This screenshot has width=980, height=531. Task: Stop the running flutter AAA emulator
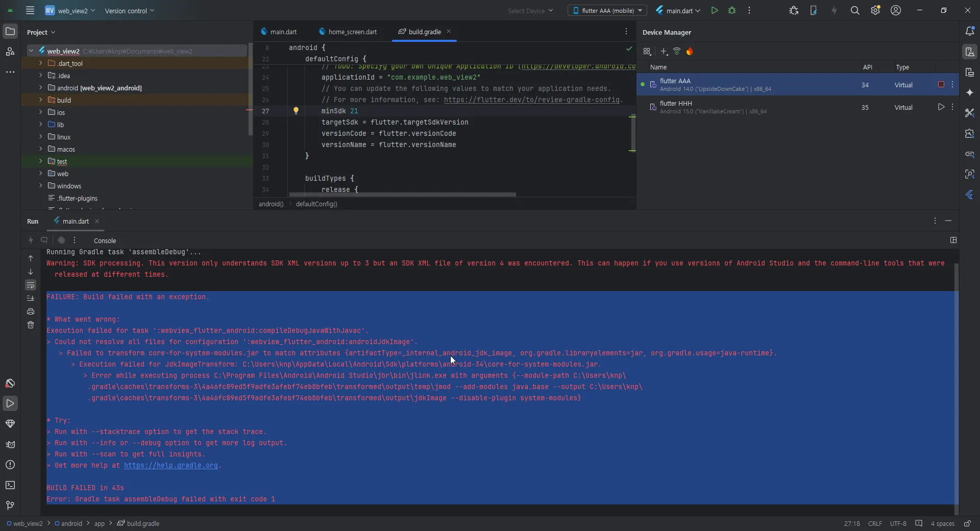point(941,84)
